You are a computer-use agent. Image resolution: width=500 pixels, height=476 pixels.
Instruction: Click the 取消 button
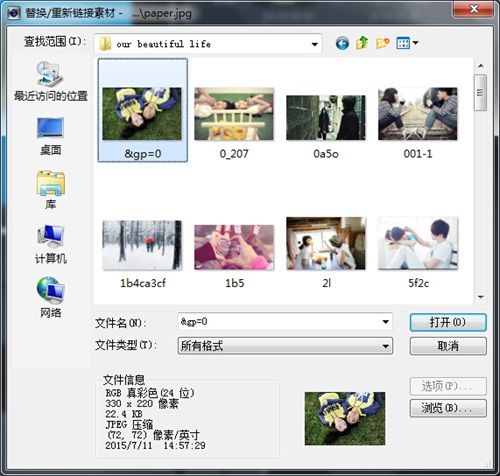[448, 346]
